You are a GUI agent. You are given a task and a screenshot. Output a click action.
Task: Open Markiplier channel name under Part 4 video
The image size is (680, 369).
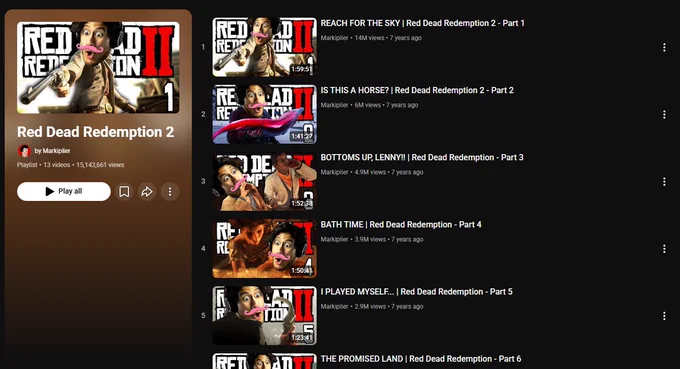pyautogui.click(x=334, y=239)
